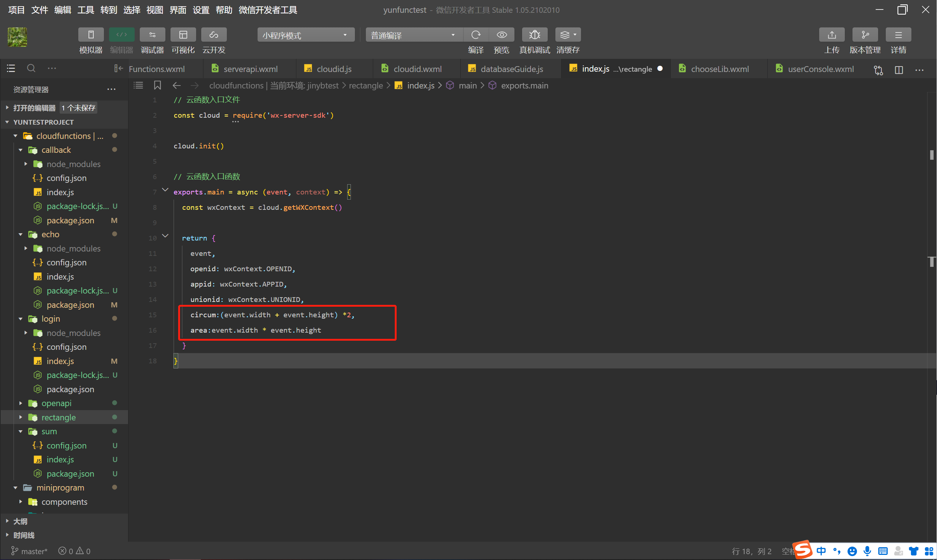Click the Upload (上传) icon
The height and width of the screenshot is (560, 937).
click(832, 35)
